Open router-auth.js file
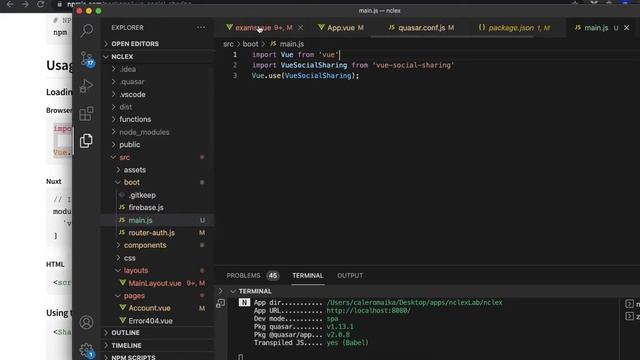The height and width of the screenshot is (360, 640). pos(158,233)
